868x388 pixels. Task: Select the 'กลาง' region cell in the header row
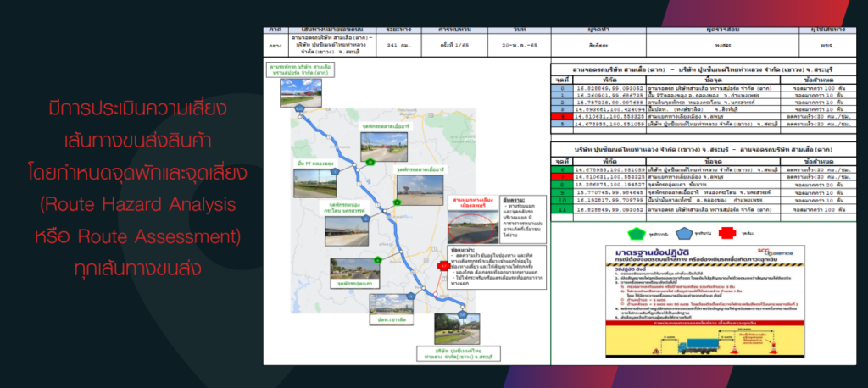[275, 46]
